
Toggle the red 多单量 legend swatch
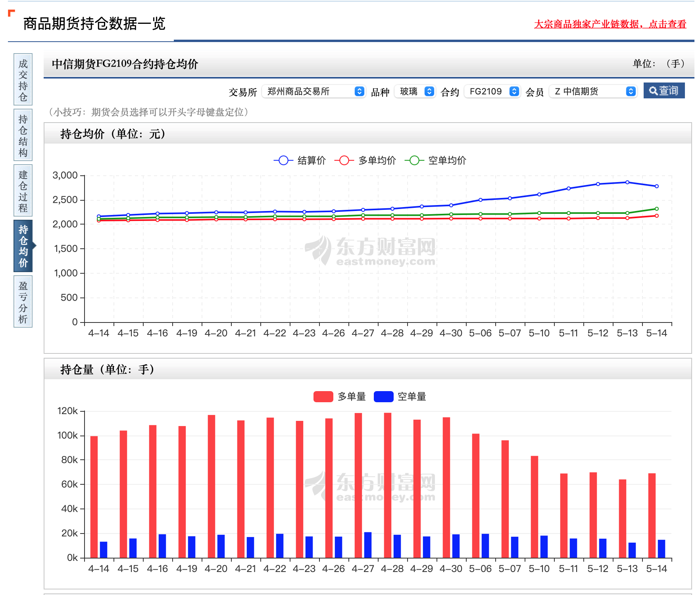323,397
